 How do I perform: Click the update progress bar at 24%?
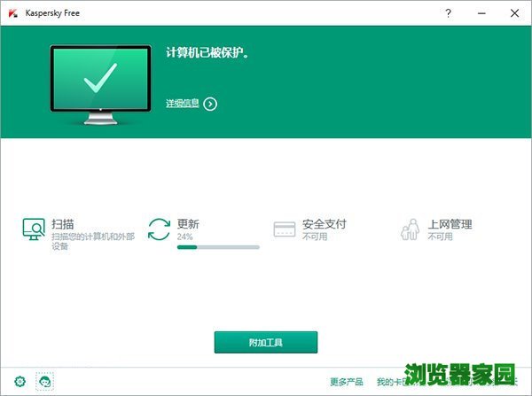[x=218, y=247]
